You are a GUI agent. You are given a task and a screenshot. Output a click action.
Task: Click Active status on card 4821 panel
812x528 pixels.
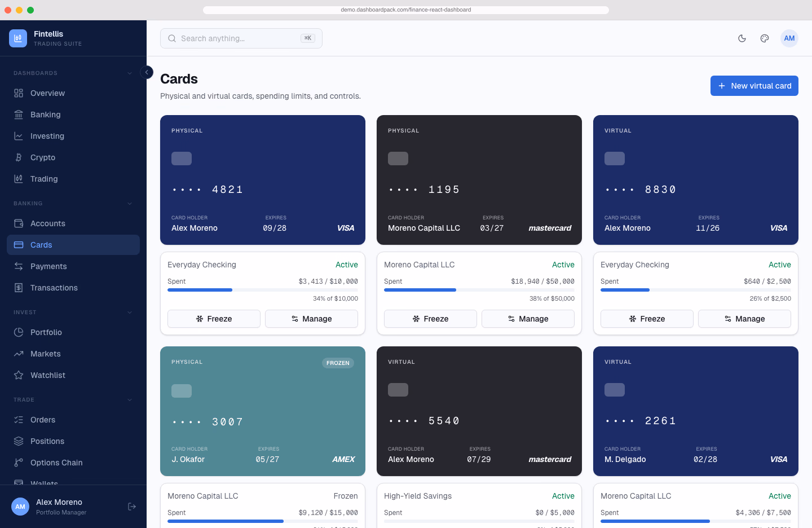pos(347,265)
